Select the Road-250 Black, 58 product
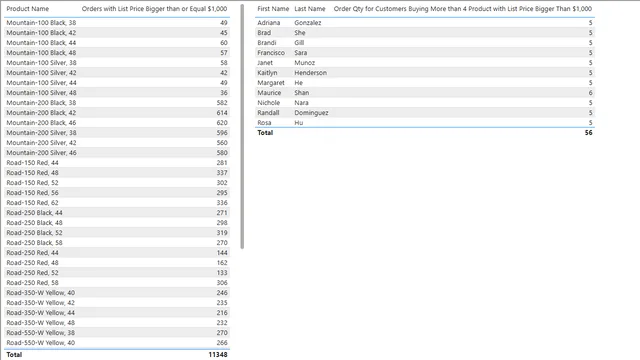 click(34, 242)
